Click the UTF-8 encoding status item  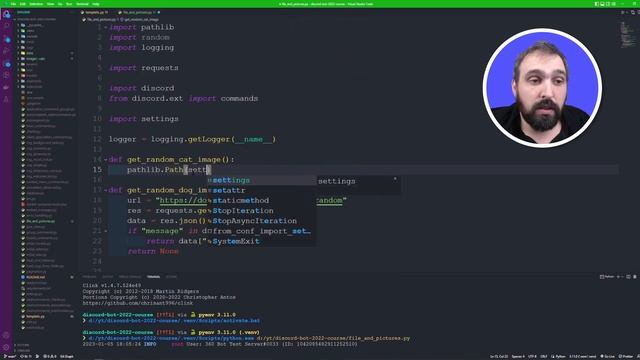[532, 356]
